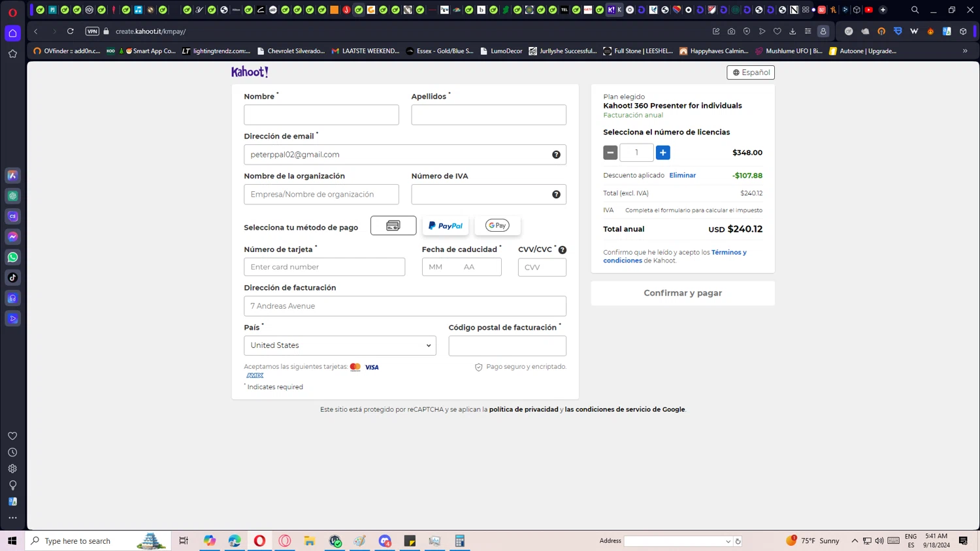980x551 pixels.
Task: Select the credit card payment method
Action: point(393,225)
